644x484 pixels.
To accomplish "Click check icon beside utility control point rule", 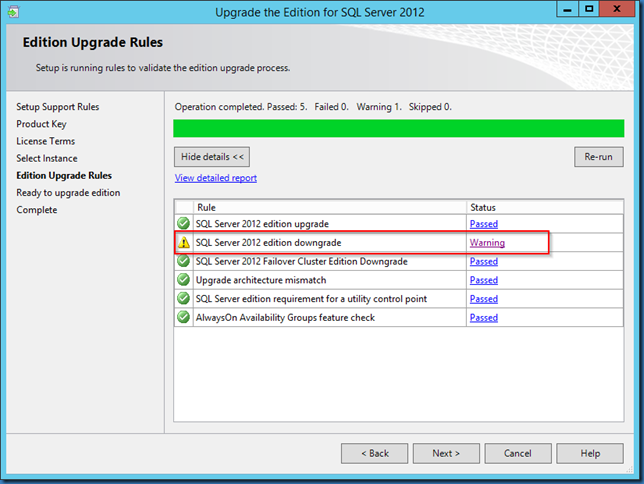I will tap(183, 298).
